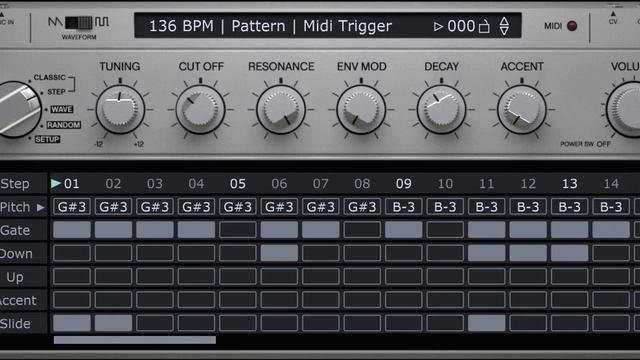Select the sawtooth waveform icon
Viewport: 640px width, 360px height.
click(x=55, y=22)
